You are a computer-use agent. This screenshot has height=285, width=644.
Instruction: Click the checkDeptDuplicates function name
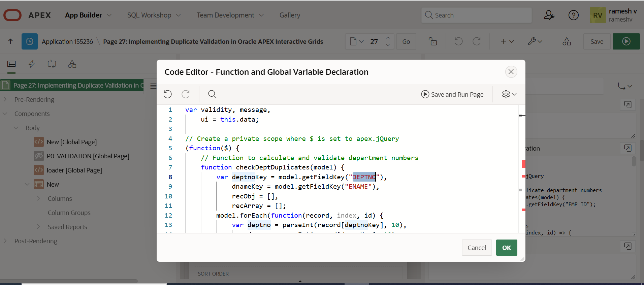pyautogui.click(x=272, y=167)
